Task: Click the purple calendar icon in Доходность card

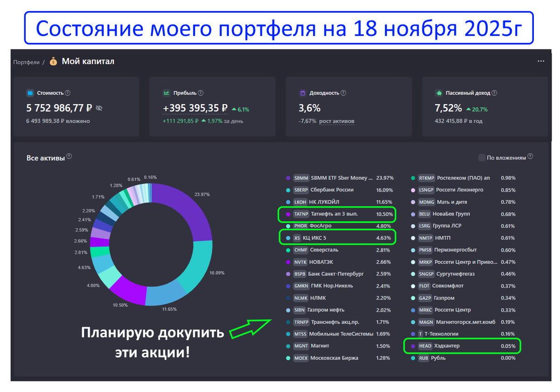Action: click(x=302, y=93)
